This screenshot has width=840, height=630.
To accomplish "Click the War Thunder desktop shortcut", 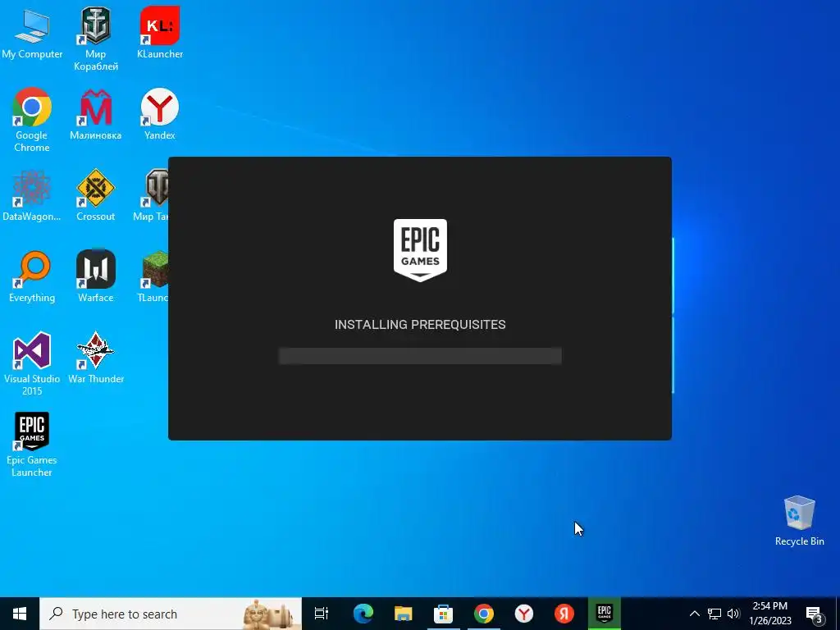I will coord(95,358).
